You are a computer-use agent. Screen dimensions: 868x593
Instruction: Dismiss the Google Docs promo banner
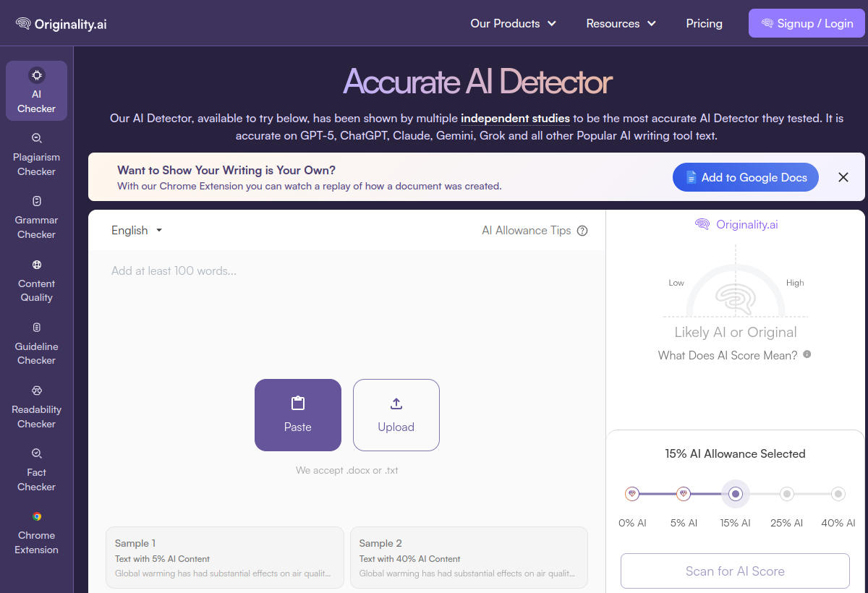[843, 177]
